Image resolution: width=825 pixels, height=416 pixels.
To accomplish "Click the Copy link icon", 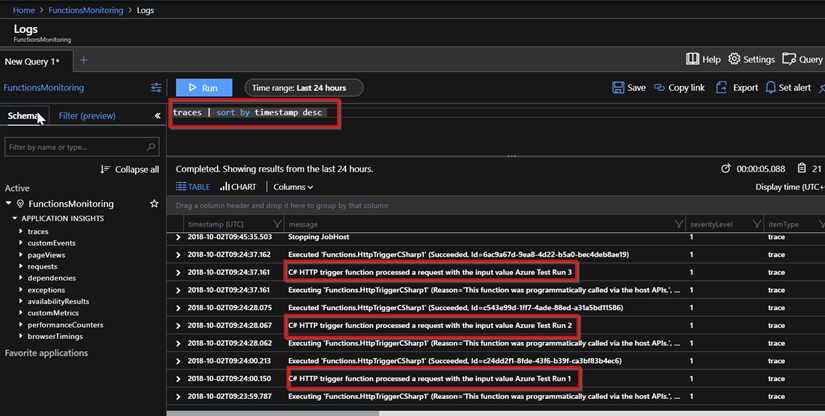I will 660,88.
